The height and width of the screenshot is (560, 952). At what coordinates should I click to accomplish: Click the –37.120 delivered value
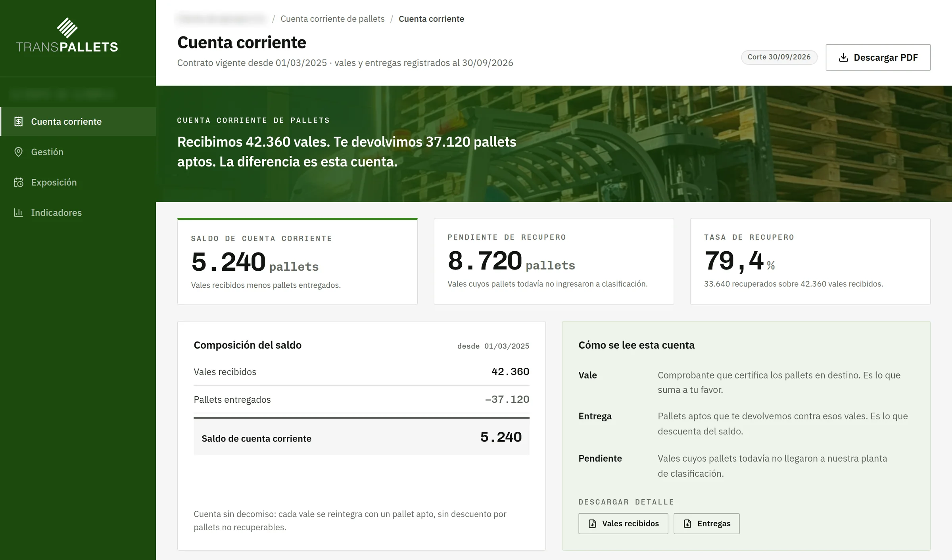pyautogui.click(x=507, y=399)
